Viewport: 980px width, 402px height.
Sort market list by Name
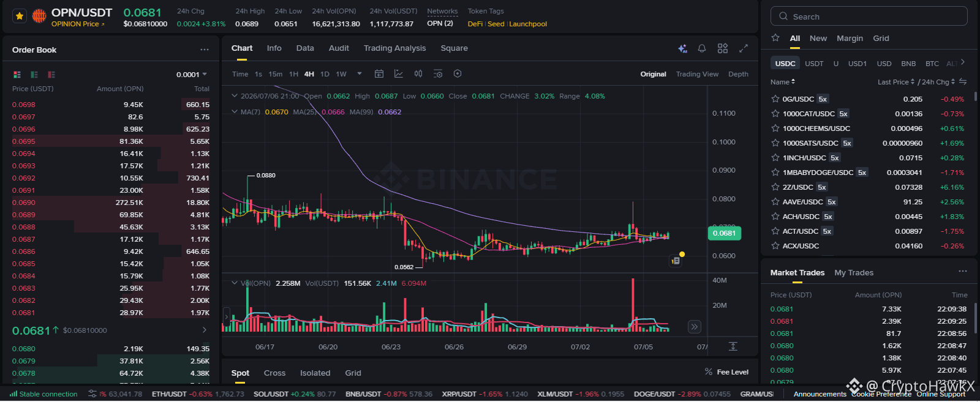point(783,82)
